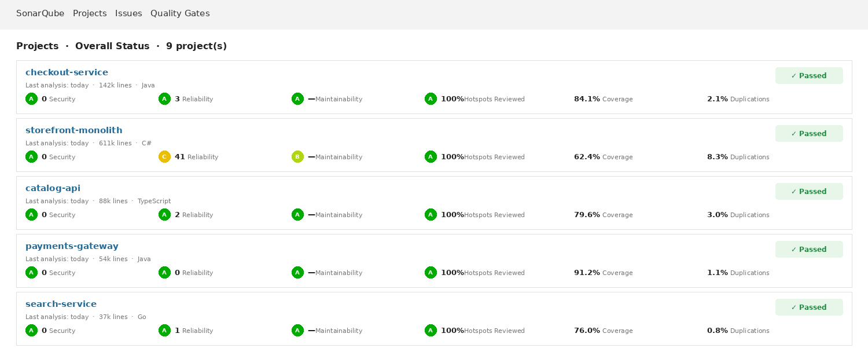Click 3 Reliability count on checkout-service
The height and width of the screenshot is (359, 868).
point(177,99)
